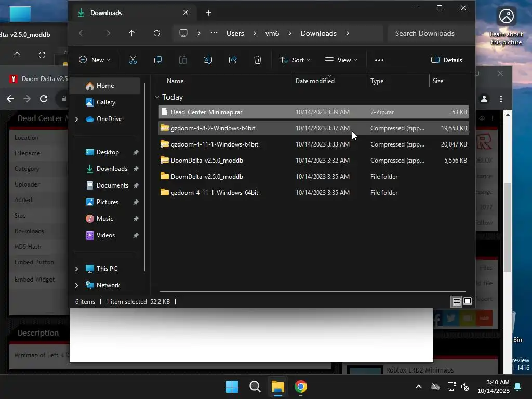Click the Refresh button in Downloads address bar
This screenshot has width=532, height=399.
157,33
